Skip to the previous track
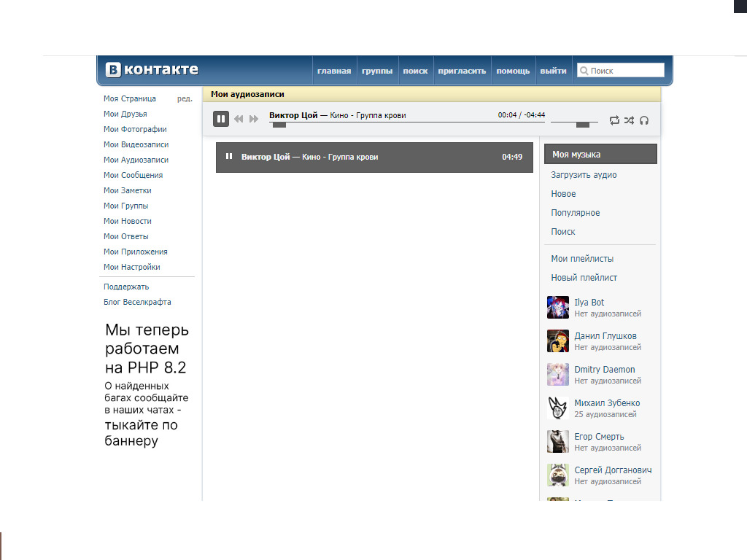 [x=239, y=119]
